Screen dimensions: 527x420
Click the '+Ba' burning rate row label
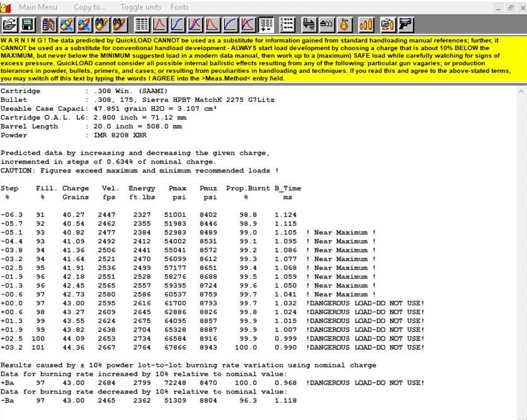(x=7, y=383)
